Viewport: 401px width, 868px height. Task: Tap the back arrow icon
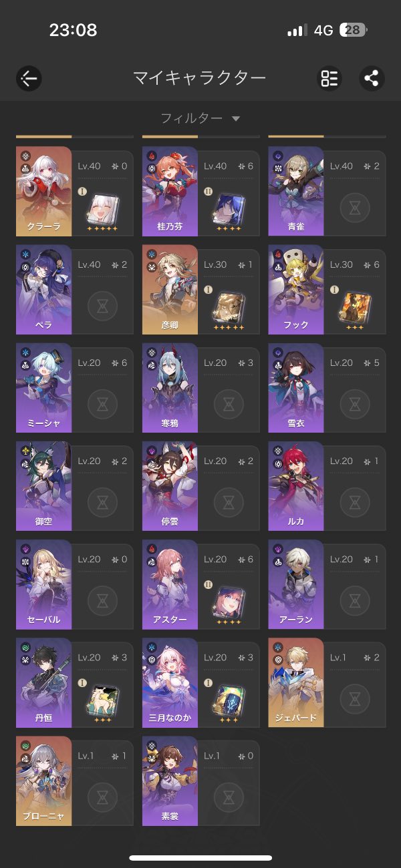[x=29, y=79]
